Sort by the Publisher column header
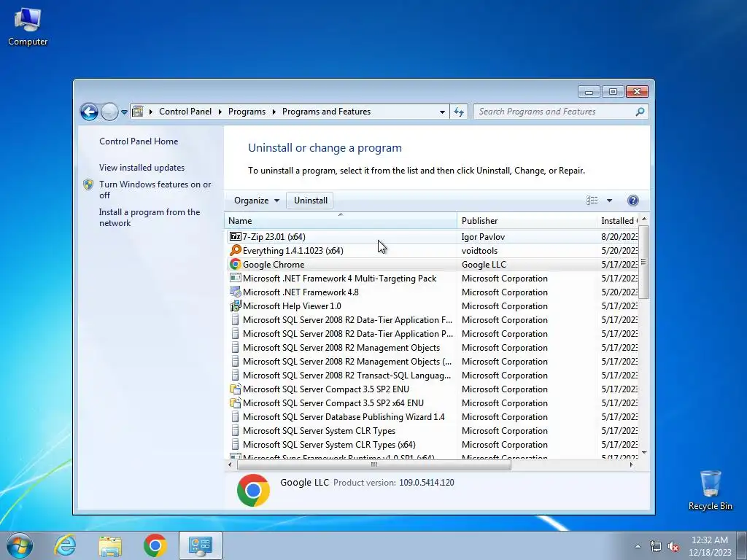Screen dimensions: 747x560 [x=527, y=220]
